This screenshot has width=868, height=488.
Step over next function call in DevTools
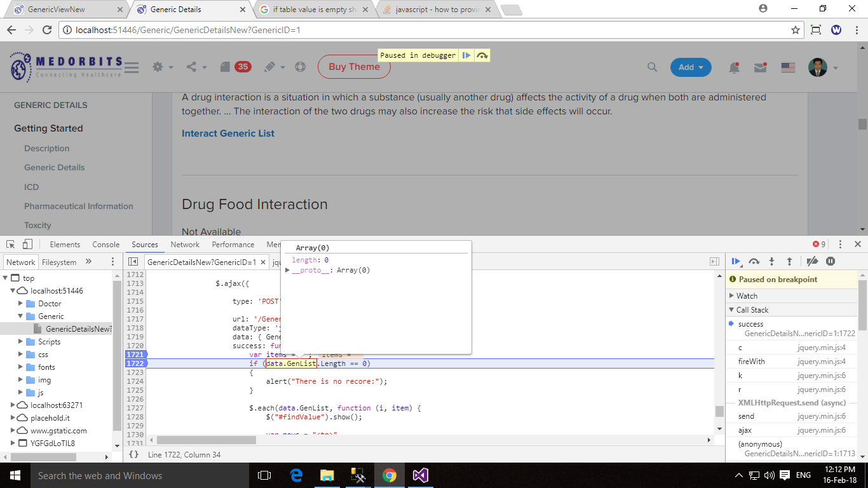[754, 261]
